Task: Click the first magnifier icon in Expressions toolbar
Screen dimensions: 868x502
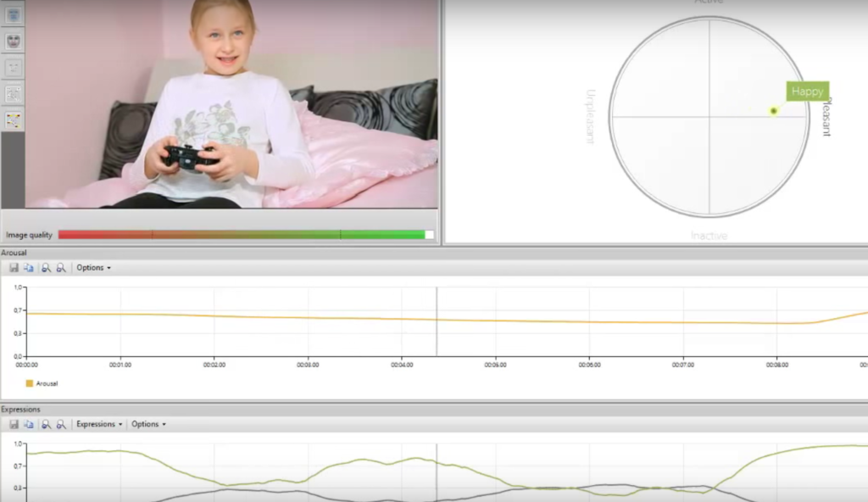Action: click(46, 425)
